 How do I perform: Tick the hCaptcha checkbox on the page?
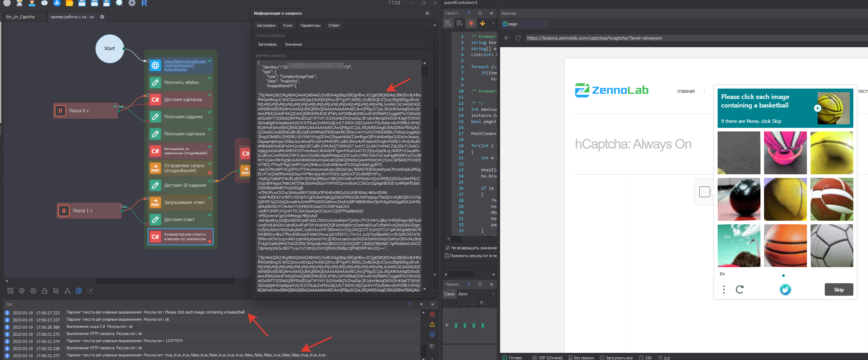point(704,192)
